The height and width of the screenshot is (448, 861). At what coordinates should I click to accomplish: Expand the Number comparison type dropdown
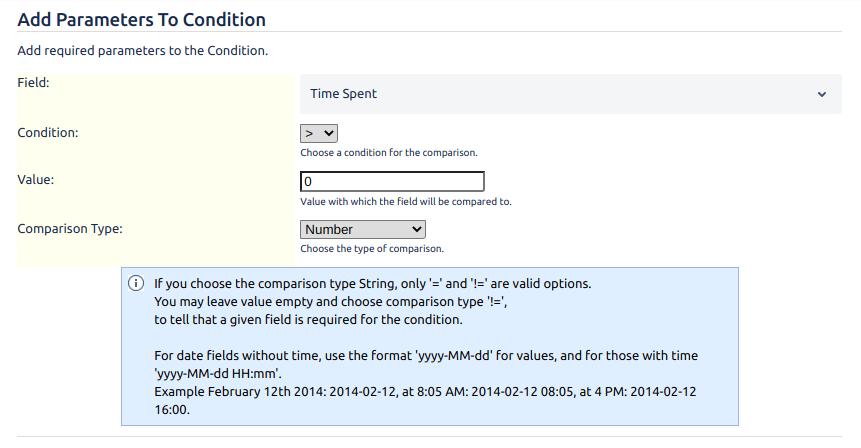click(363, 229)
